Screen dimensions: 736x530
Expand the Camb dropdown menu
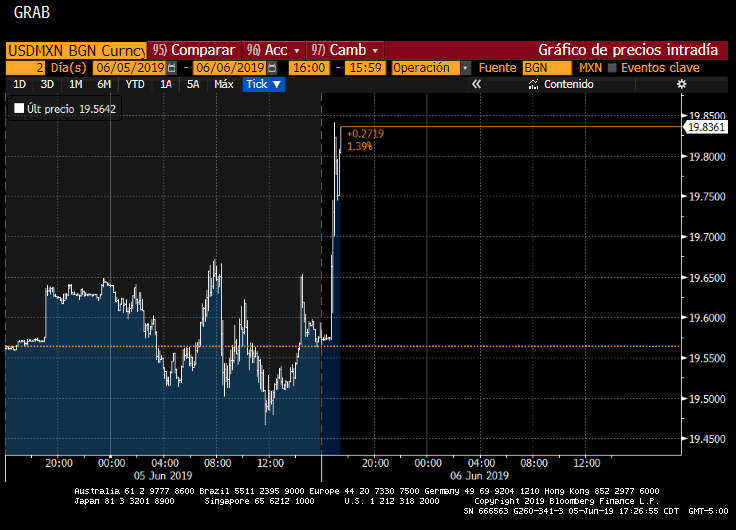(x=375, y=50)
